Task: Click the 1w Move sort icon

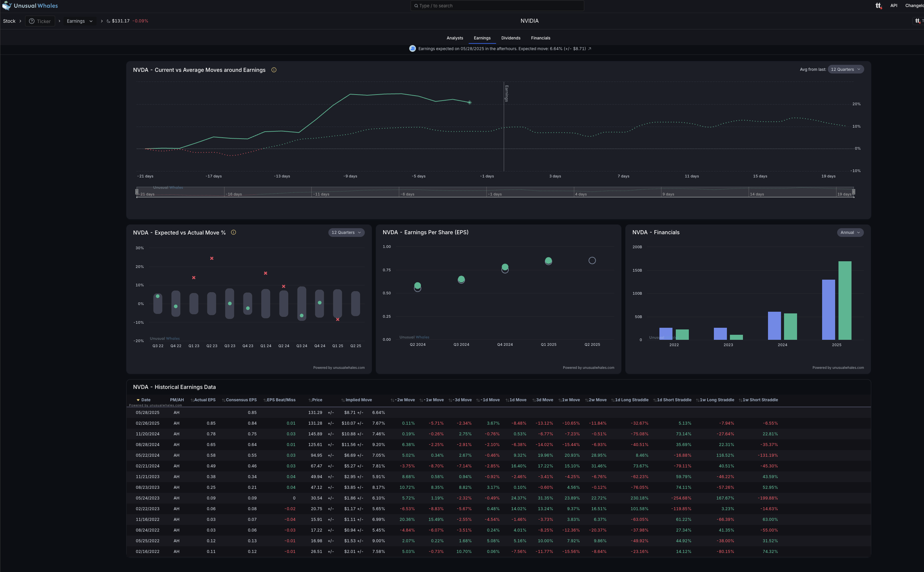Action: tap(560, 400)
